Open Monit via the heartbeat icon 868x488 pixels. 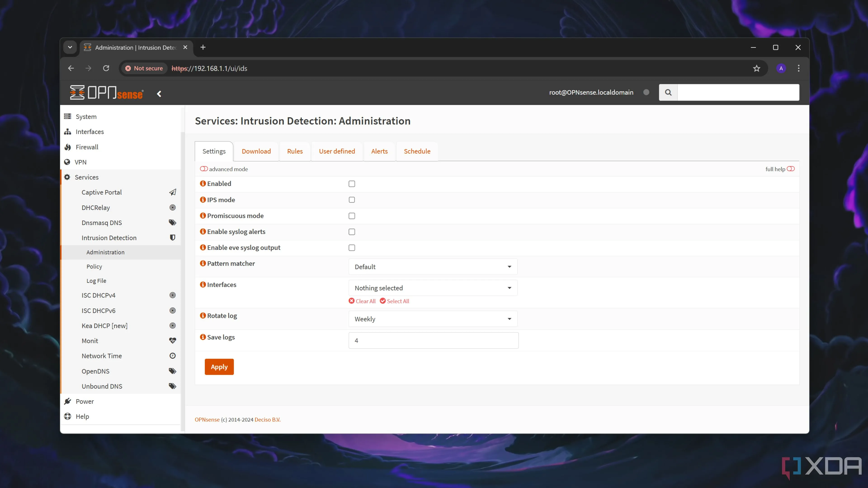point(172,340)
